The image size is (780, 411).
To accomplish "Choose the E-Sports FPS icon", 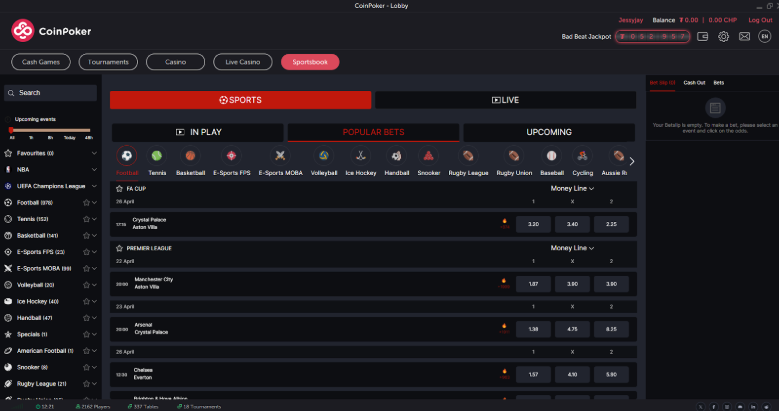I will click(231, 156).
